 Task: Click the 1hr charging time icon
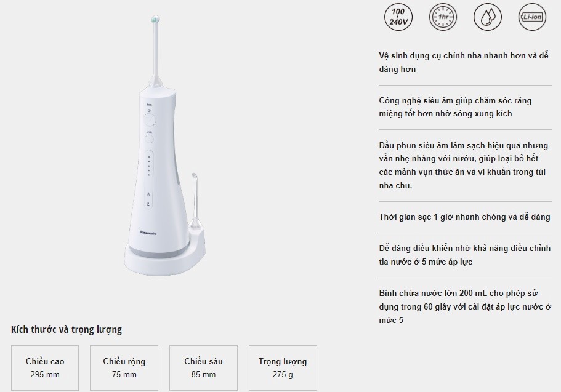(x=443, y=17)
